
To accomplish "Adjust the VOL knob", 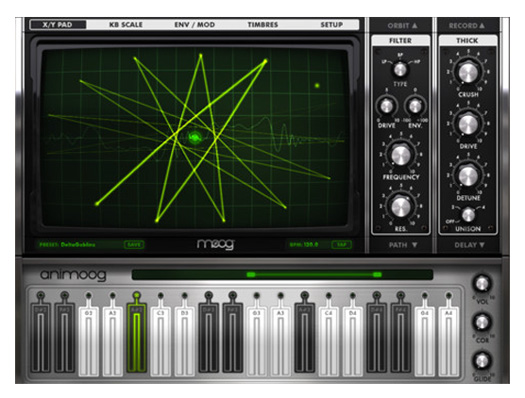I will point(482,284).
